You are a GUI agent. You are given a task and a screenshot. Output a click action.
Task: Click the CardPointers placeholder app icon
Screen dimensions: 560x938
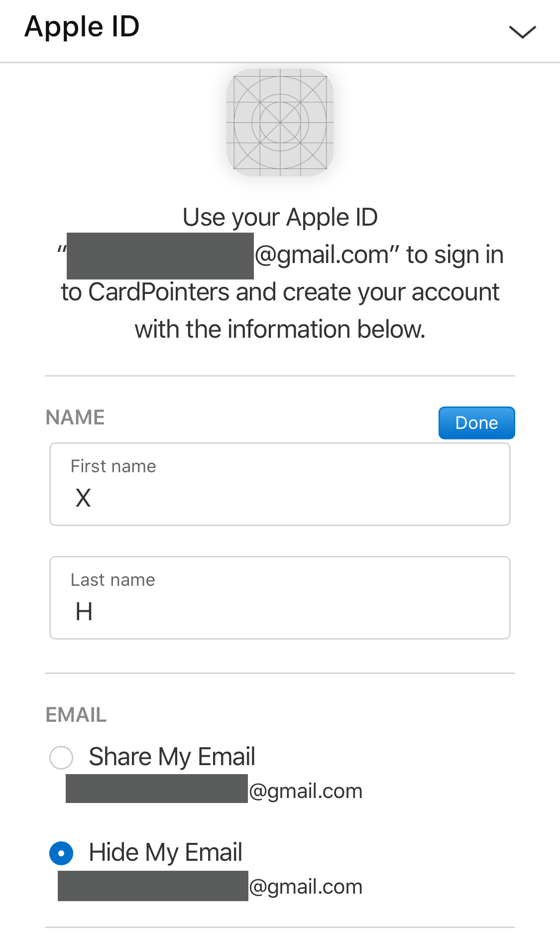[280, 123]
